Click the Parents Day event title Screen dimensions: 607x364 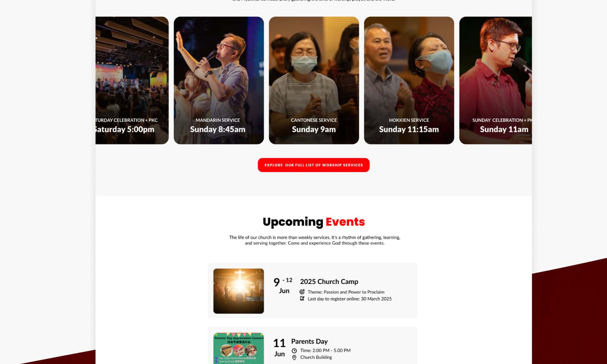point(309,341)
